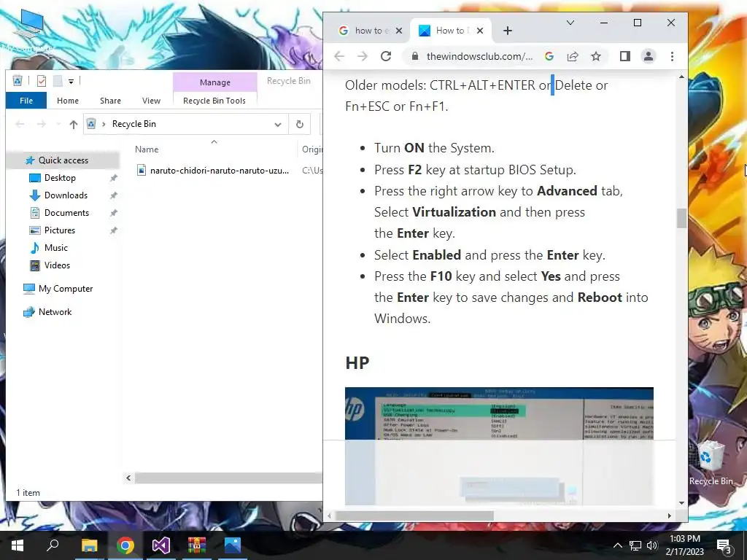The height and width of the screenshot is (560, 747).
Task: Open the Explorer address bar history dropdown
Action: click(x=278, y=124)
